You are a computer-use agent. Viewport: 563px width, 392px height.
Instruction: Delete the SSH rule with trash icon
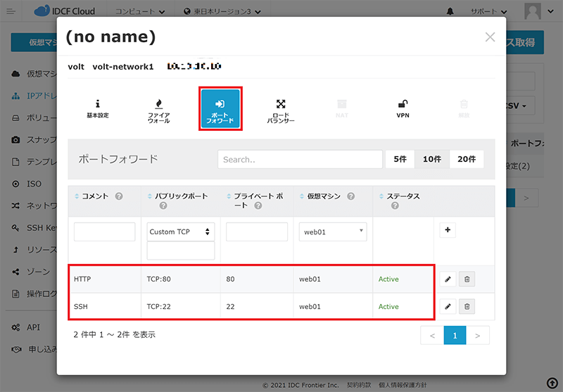[x=466, y=306]
